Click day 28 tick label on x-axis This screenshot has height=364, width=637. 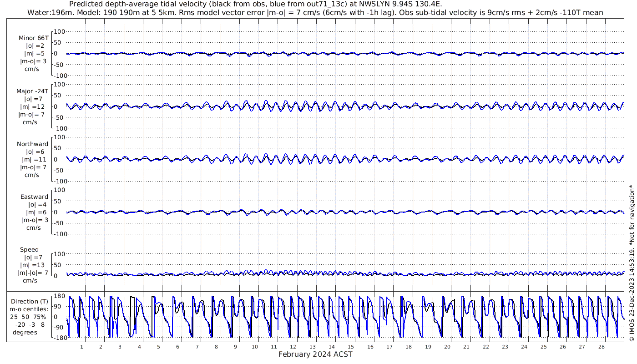[x=601, y=347]
